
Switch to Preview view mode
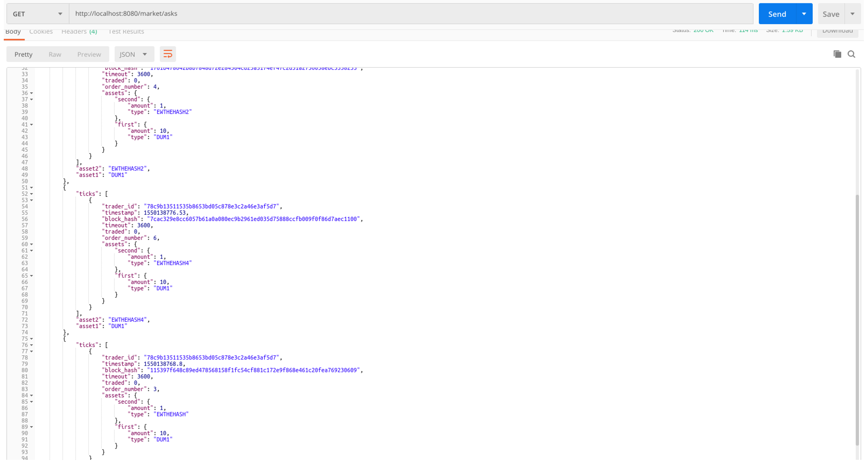click(x=89, y=54)
